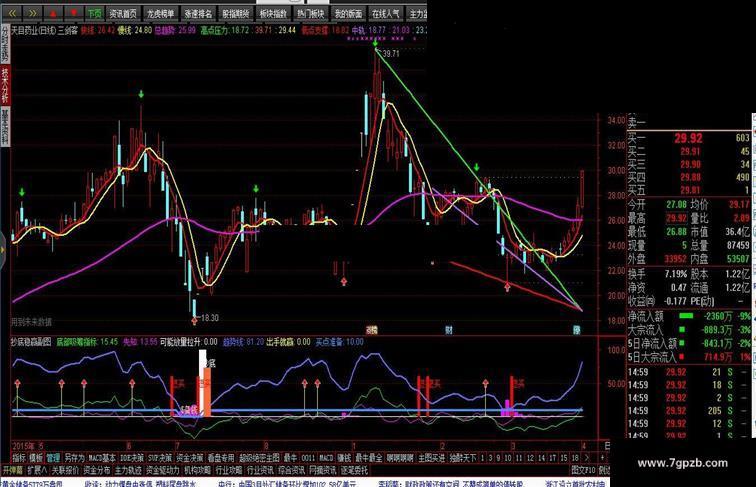Switch to the 独醉天下 indicator tab
Screen dimensions: 756x487
coord(463,458)
